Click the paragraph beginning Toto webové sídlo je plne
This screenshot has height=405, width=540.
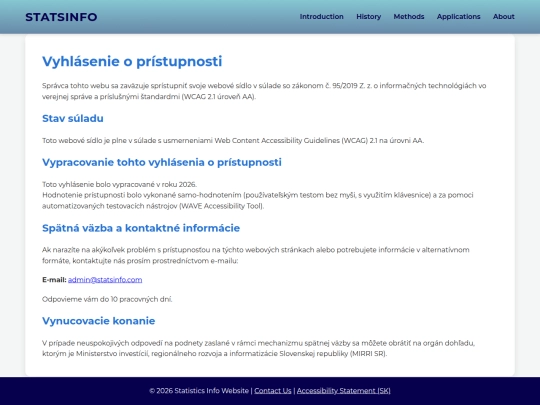[233, 141]
